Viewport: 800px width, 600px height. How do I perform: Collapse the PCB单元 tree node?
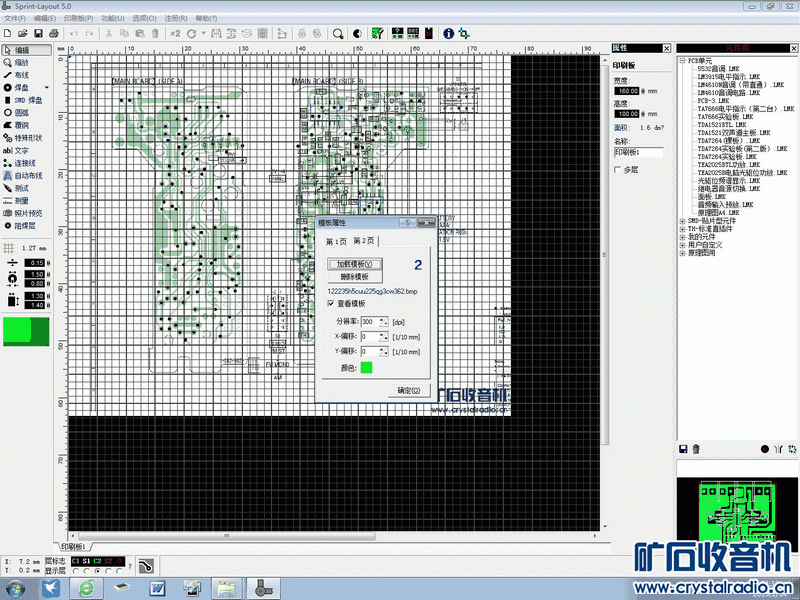pyautogui.click(x=681, y=61)
